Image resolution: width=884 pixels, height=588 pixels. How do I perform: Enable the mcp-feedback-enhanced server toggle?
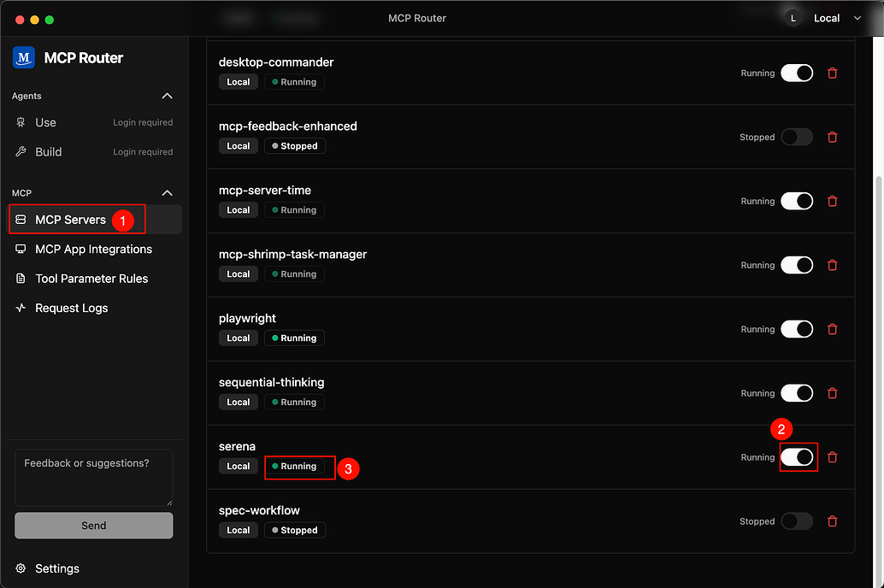click(x=797, y=137)
